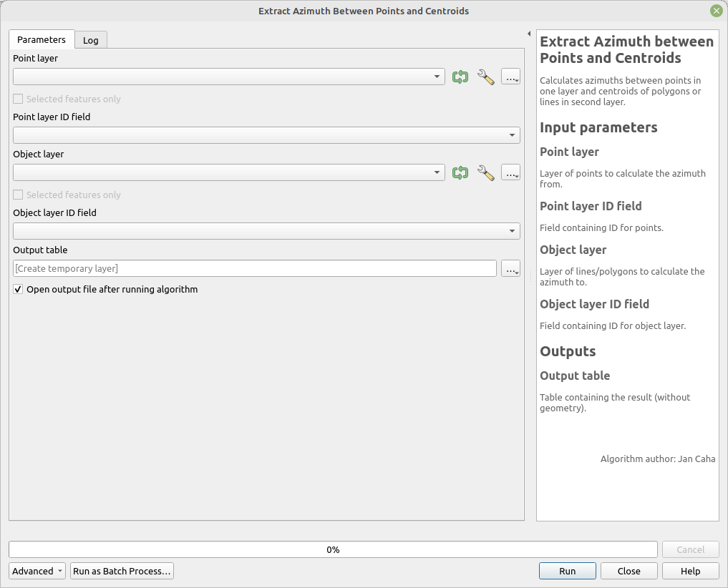Open advanced options wrench for Point layer
728x588 pixels.
coord(485,77)
